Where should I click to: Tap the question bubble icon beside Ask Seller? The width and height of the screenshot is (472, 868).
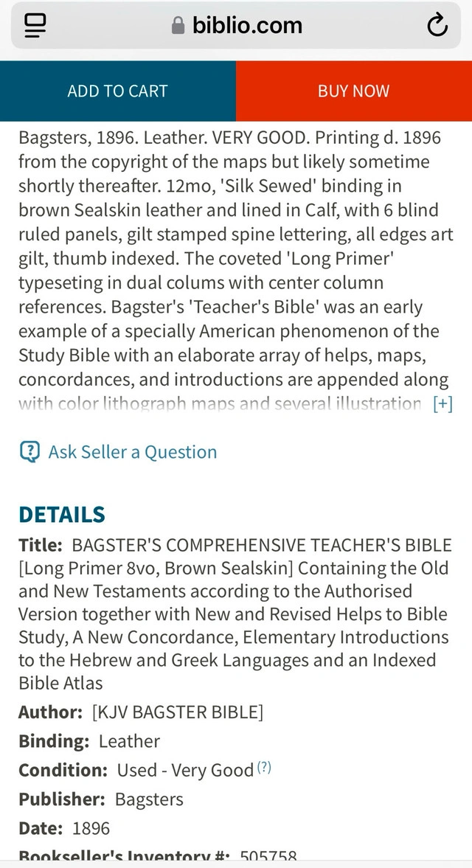(29, 451)
